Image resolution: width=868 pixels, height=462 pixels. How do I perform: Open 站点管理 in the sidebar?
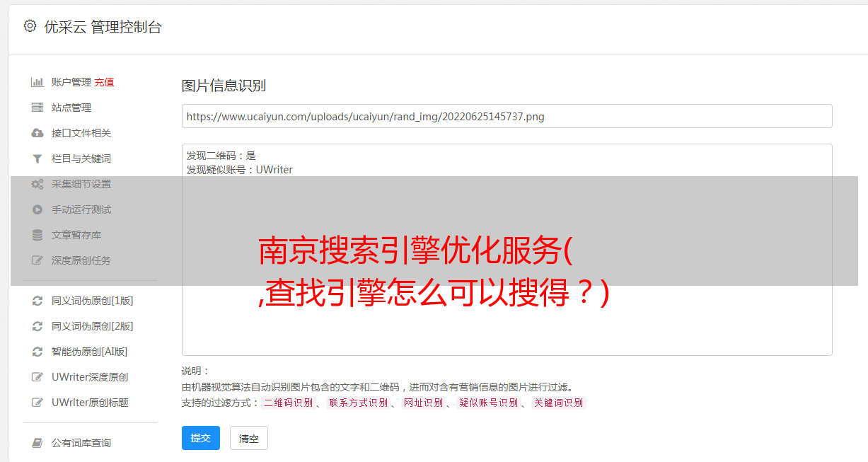[x=71, y=108]
